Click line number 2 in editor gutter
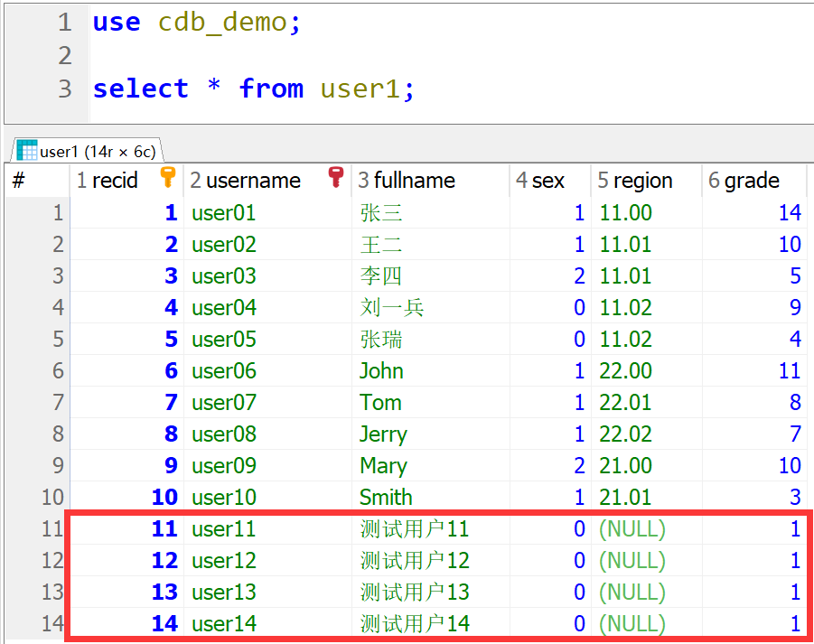Viewport: 814px width, 644px height. (64, 56)
